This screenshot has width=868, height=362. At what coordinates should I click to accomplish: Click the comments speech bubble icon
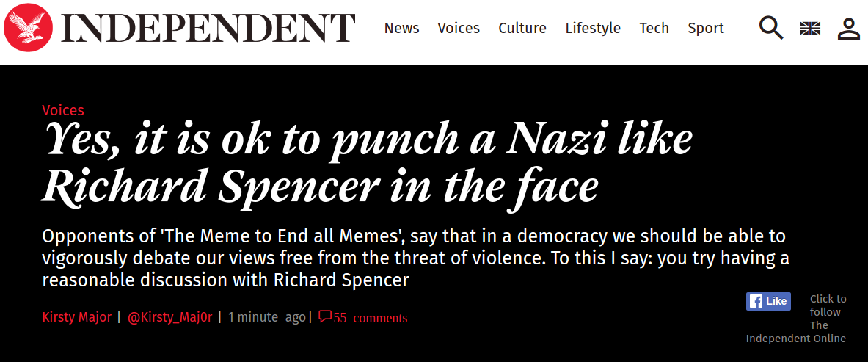pos(324,317)
